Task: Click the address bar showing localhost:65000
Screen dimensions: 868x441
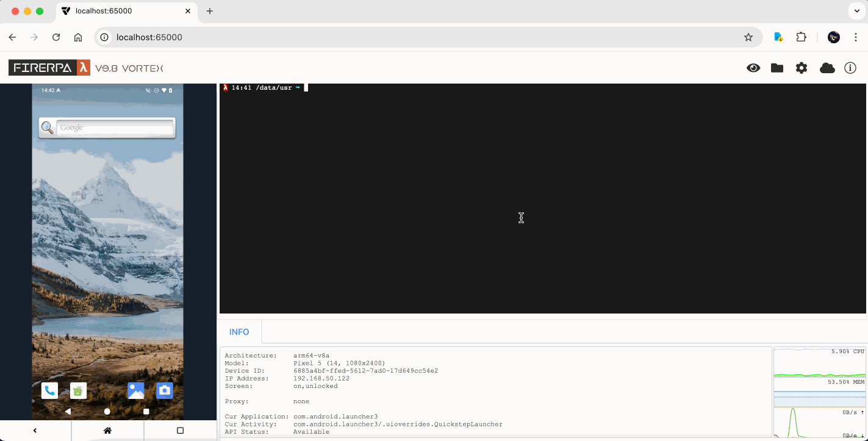Action: [428, 37]
